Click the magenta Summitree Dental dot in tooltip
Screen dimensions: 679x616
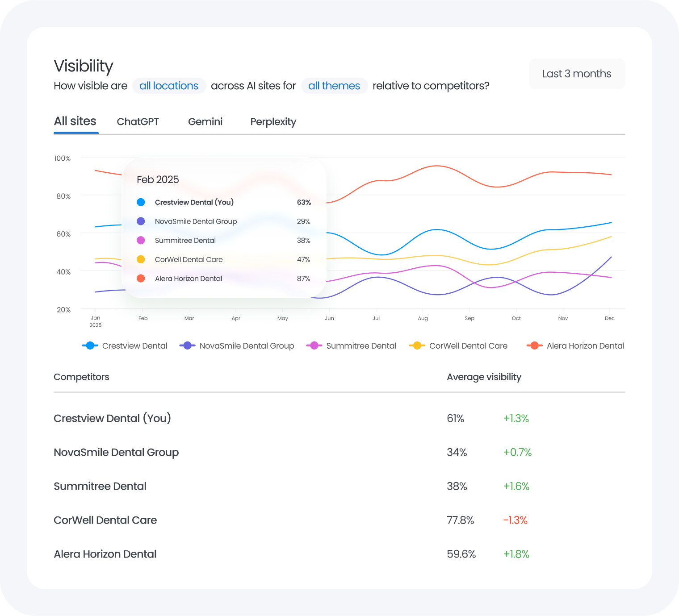click(141, 240)
